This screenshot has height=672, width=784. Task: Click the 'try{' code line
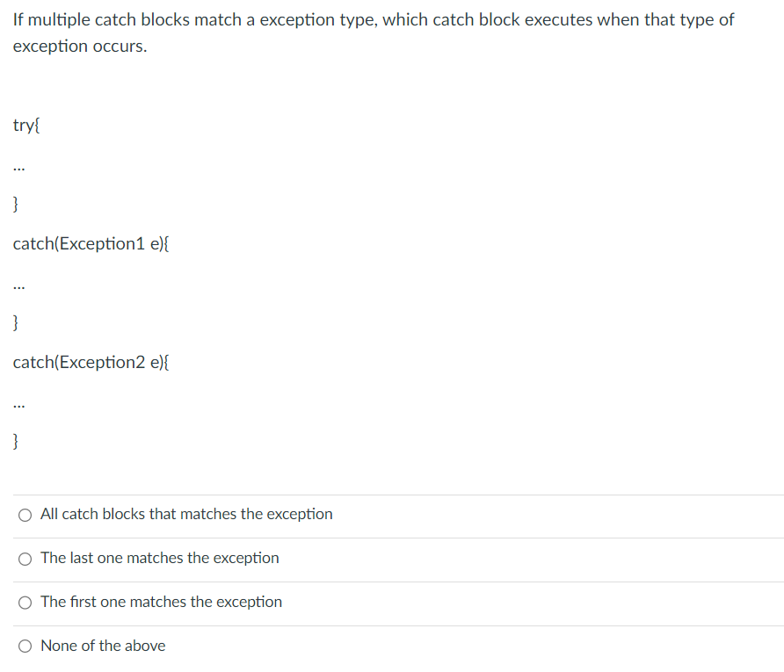(26, 126)
